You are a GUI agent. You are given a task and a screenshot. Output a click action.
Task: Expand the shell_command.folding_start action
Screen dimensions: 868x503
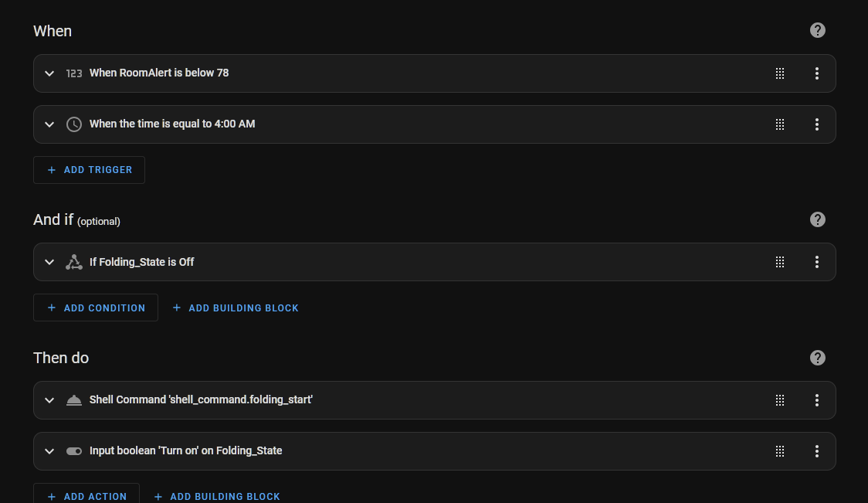pos(49,400)
